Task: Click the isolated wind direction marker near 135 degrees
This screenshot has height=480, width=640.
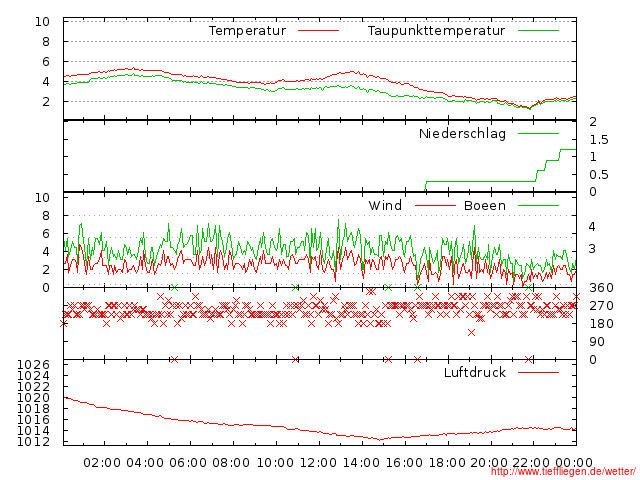Action: pos(471,333)
